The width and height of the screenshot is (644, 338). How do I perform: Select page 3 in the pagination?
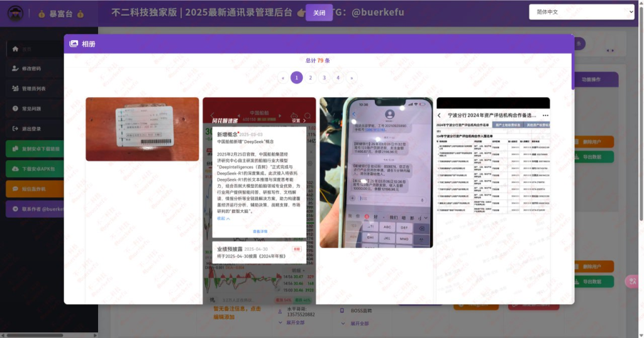point(324,77)
